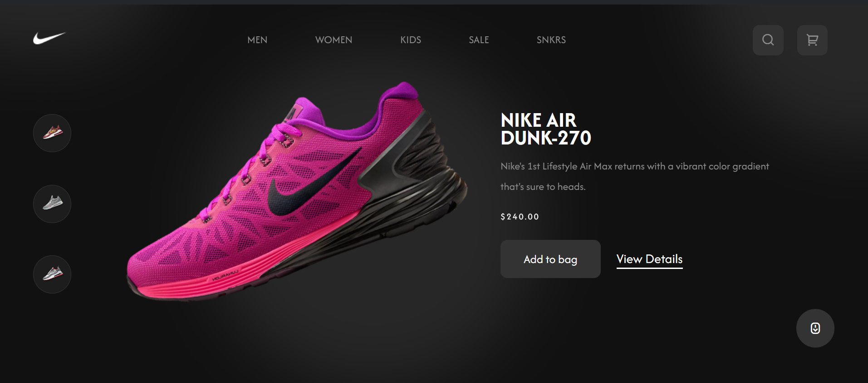868x383 pixels.
Task: Click the Nike swoosh logo
Action: [x=49, y=38]
